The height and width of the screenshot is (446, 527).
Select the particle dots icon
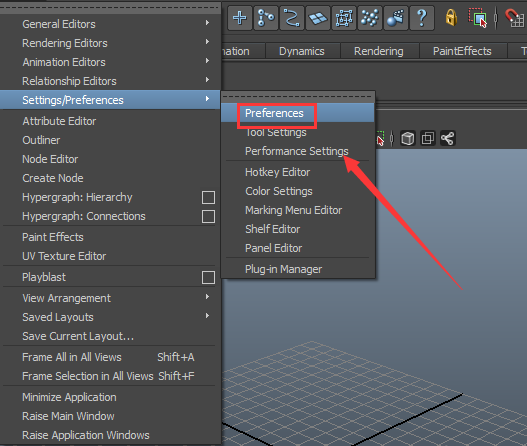[x=370, y=17]
